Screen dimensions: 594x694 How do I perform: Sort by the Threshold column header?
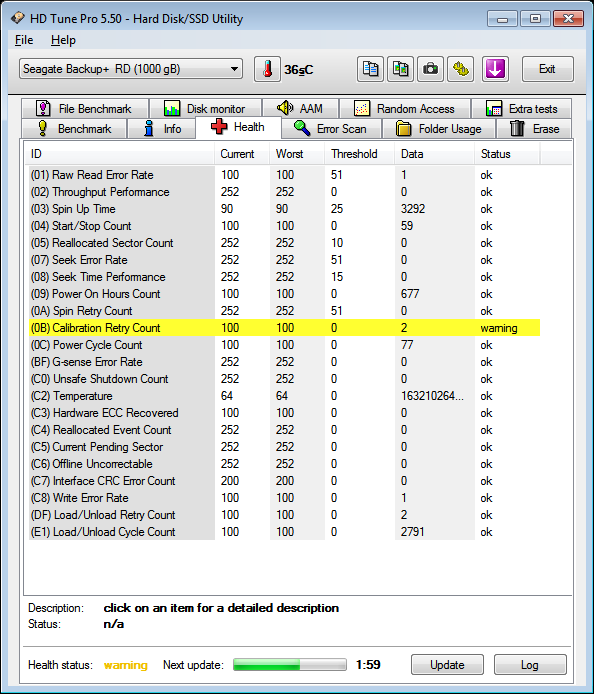pyautogui.click(x=359, y=154)
